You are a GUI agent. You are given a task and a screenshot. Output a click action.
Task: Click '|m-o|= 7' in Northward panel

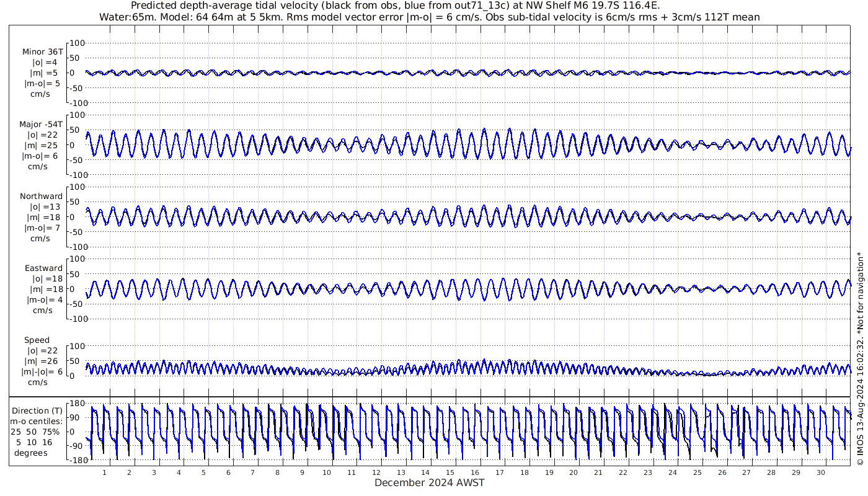click(42, 228)
